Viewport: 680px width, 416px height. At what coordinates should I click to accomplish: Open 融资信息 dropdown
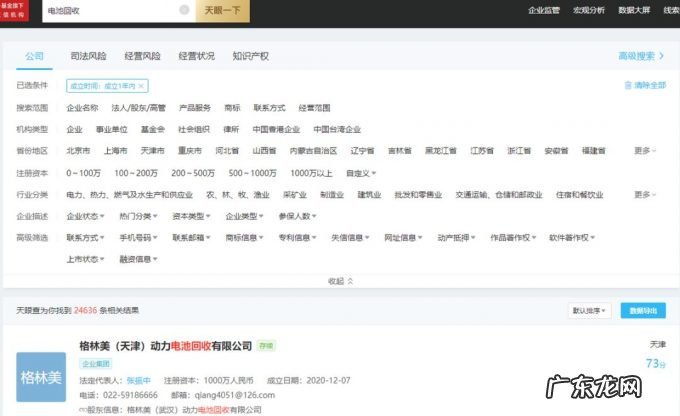pos(138,259)
